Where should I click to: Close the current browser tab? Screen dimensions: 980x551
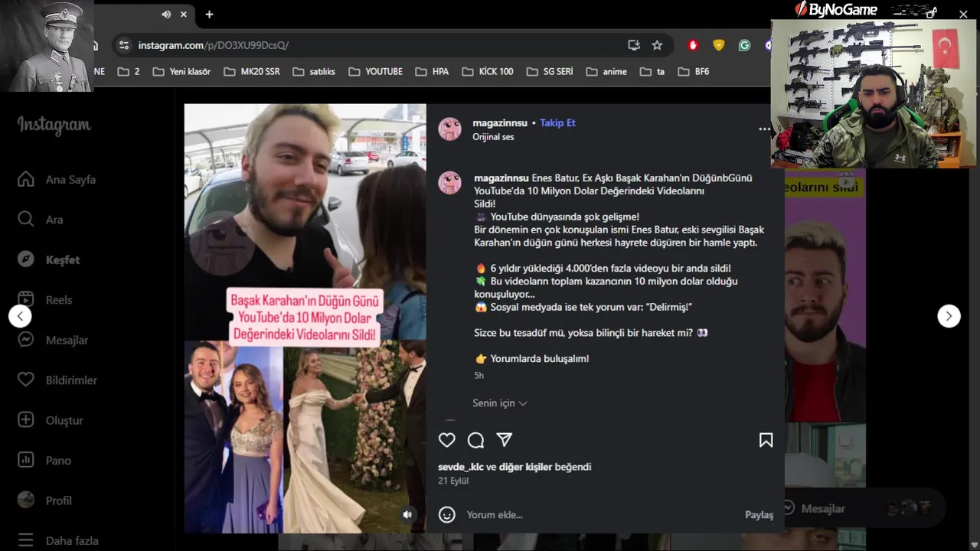(184, 14)
